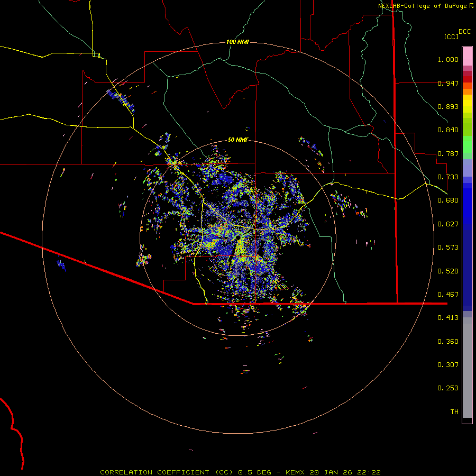476x476 pixels.
Task: Click the 0.947 color scale value
Action: (x=448, y=83)
